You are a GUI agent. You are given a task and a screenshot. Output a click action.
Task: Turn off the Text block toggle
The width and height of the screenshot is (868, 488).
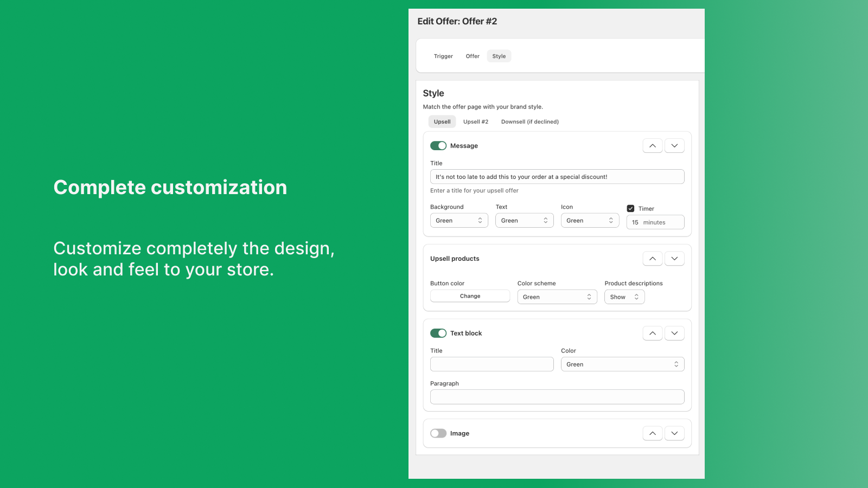coord(438,333)
